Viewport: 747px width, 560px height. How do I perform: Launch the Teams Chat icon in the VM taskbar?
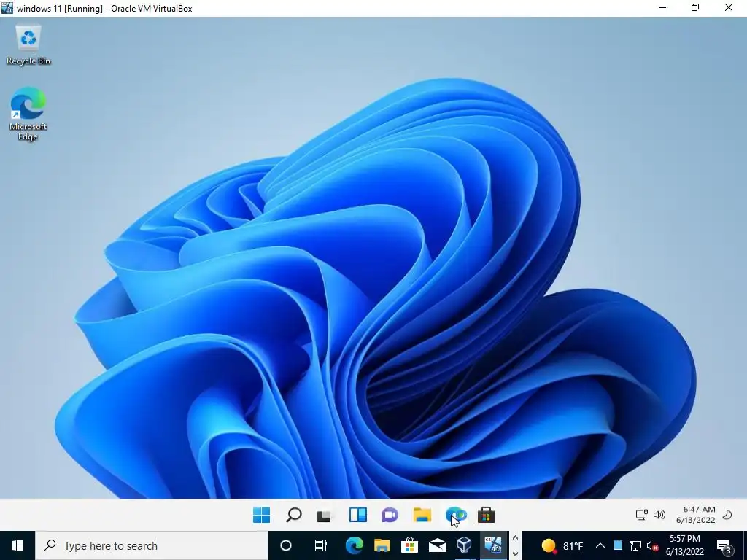390,515
